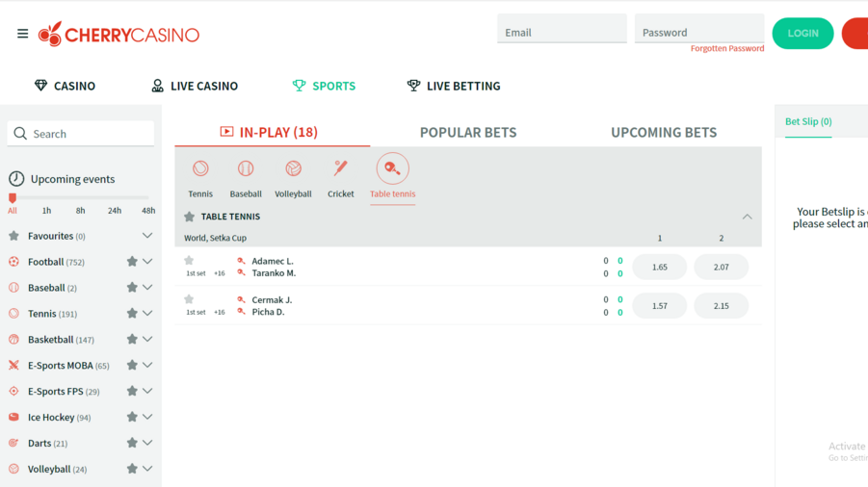
Task: Select the Cricket sport icon
Action: tap(340, 169)
